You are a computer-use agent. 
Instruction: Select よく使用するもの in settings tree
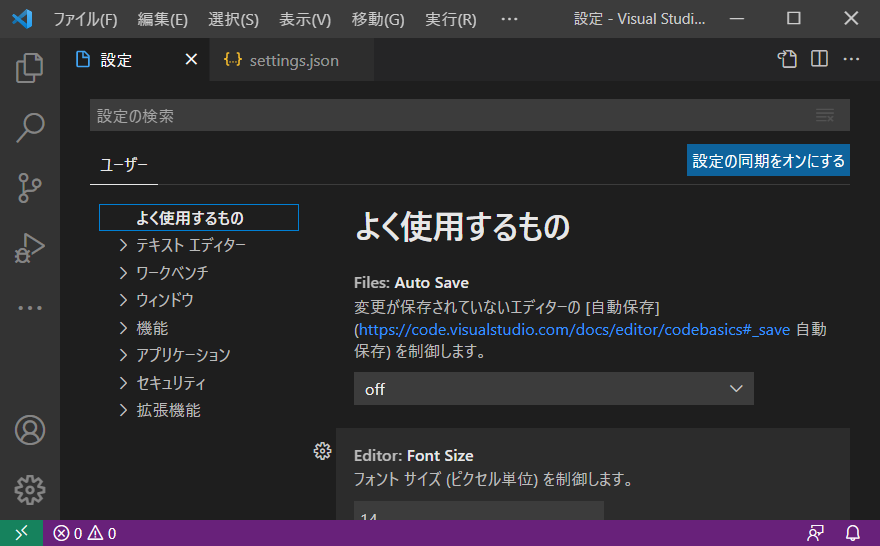199,218
